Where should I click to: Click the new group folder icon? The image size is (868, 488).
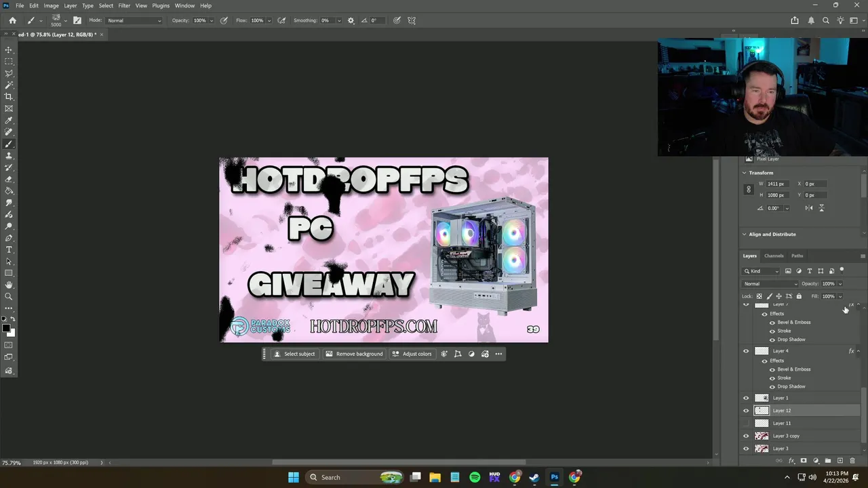coord(828,461)
